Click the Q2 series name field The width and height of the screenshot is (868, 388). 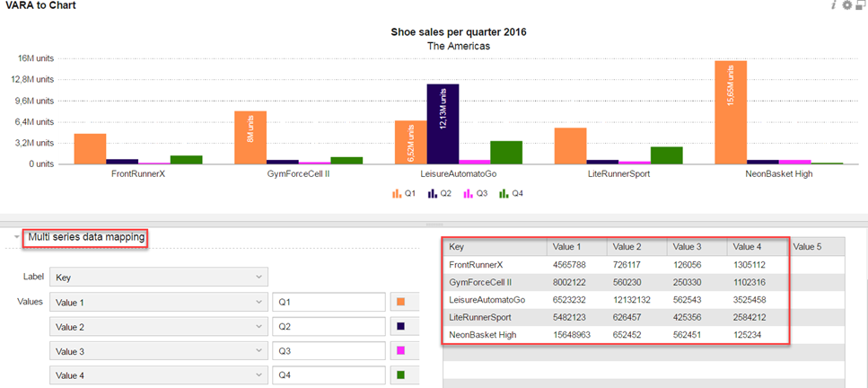(x=329, y=327)
